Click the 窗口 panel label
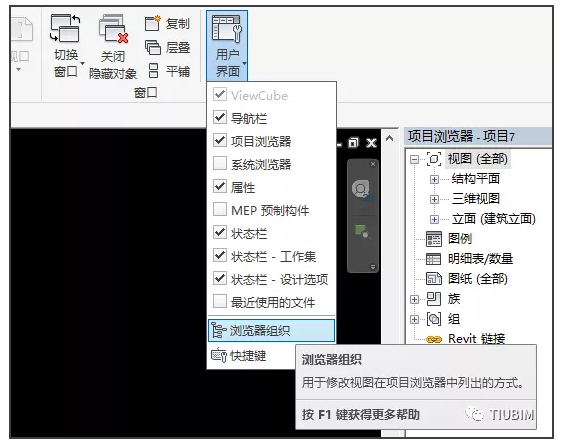Viewport: 563px width, 445px height. pyautogui.click(x=146, y=93)
